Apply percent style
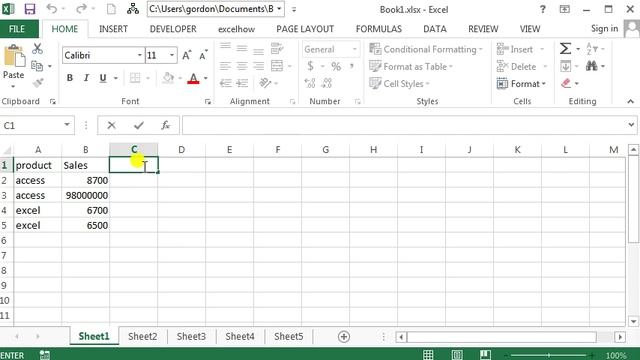 [x=336, y=66]
